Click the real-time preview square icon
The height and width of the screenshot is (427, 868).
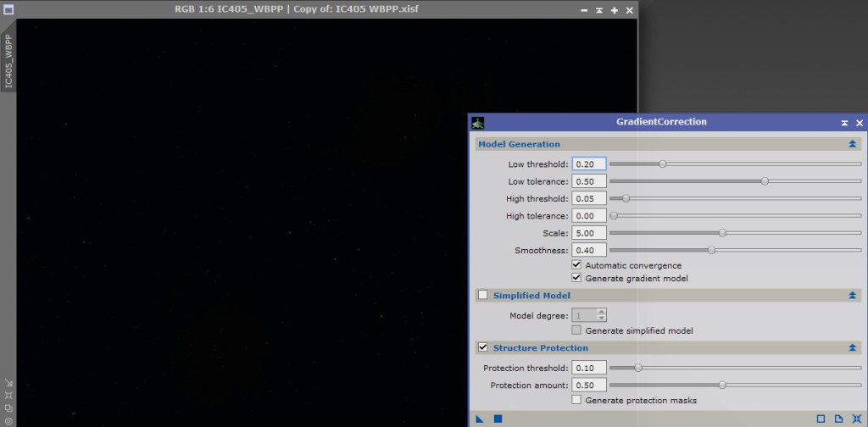[821, 419]
